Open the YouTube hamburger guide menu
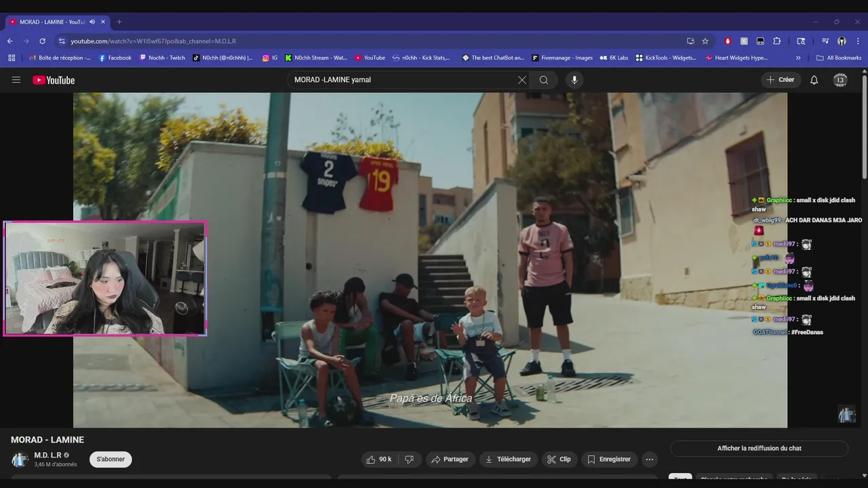Screen dimensions: 868x488 pyautogui.click(x=16, y=80)
